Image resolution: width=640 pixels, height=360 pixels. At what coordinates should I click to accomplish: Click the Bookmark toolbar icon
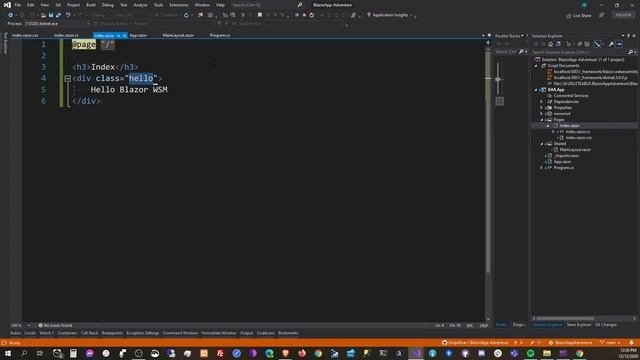tap(260, 15)
